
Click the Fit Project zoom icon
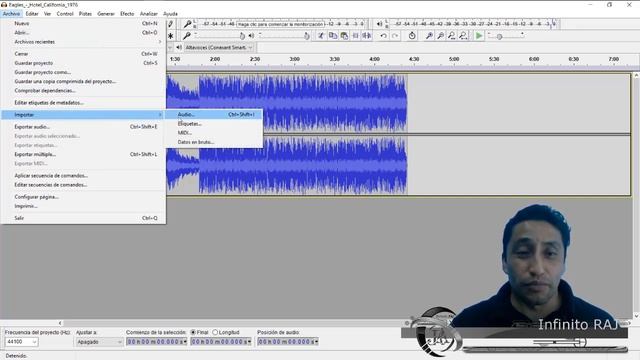coord(463,36)
